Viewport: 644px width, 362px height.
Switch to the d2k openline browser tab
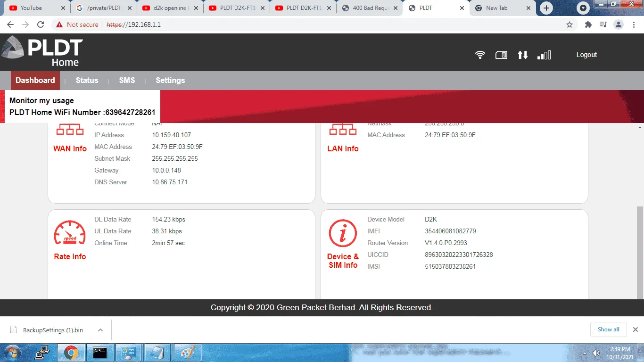point(170,8)
